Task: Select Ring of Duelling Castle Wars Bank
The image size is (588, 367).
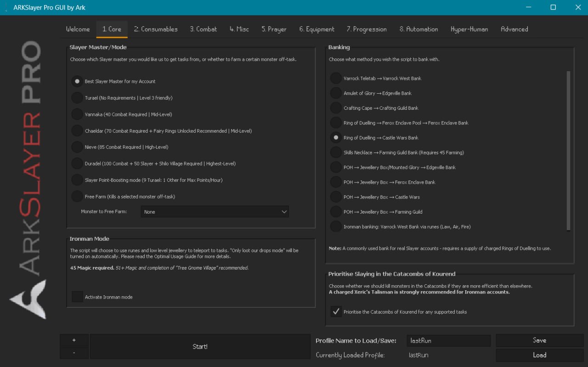Action: (336, 138)
